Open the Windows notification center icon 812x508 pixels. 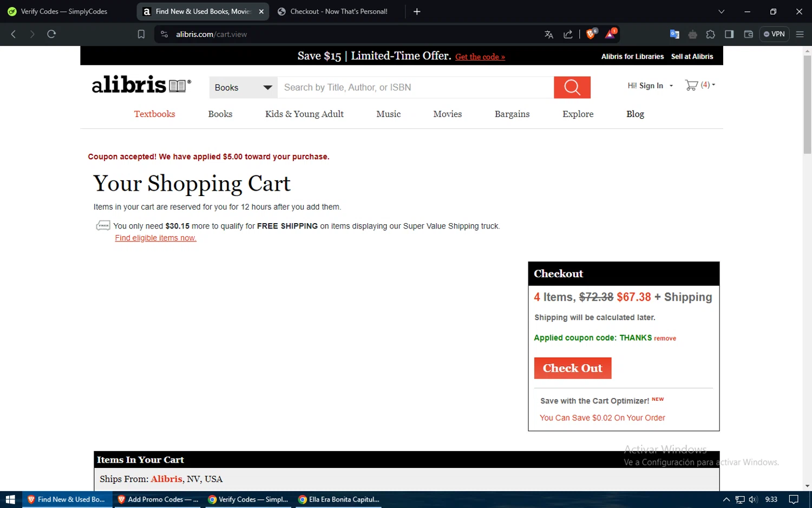794,499
